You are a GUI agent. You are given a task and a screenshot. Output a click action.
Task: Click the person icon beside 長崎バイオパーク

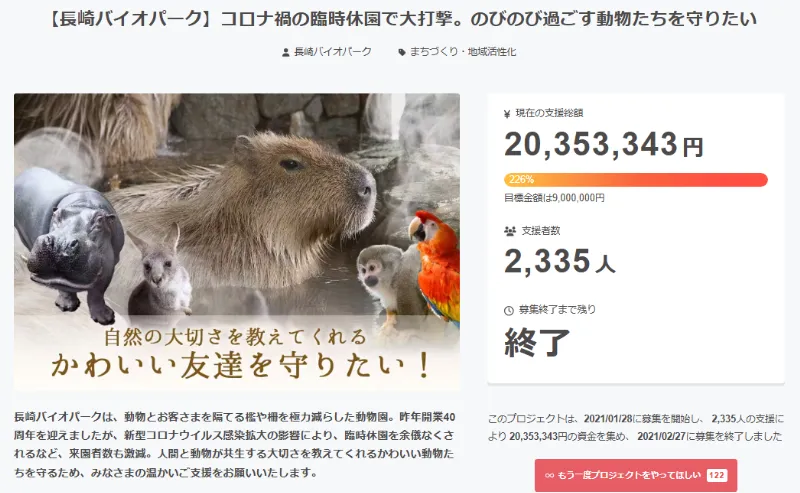pos(286,52)
